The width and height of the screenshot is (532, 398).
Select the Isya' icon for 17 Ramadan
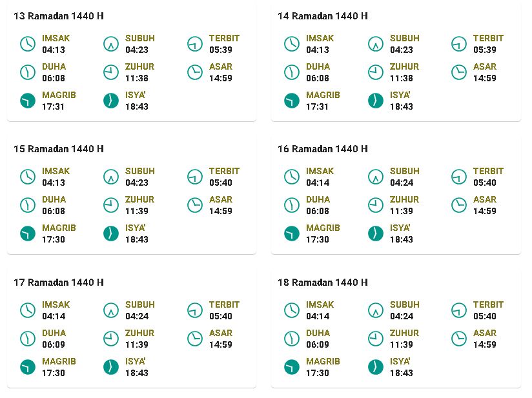click(111, 367)
